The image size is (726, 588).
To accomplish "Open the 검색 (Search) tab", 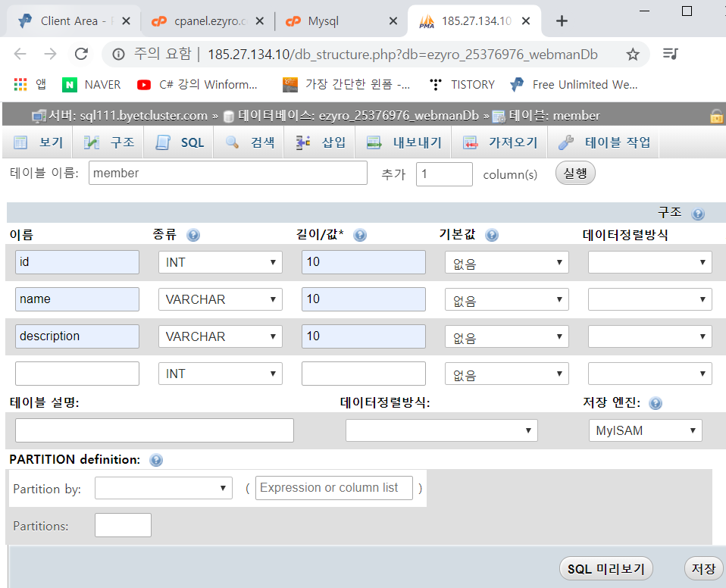I will point(249,142).
